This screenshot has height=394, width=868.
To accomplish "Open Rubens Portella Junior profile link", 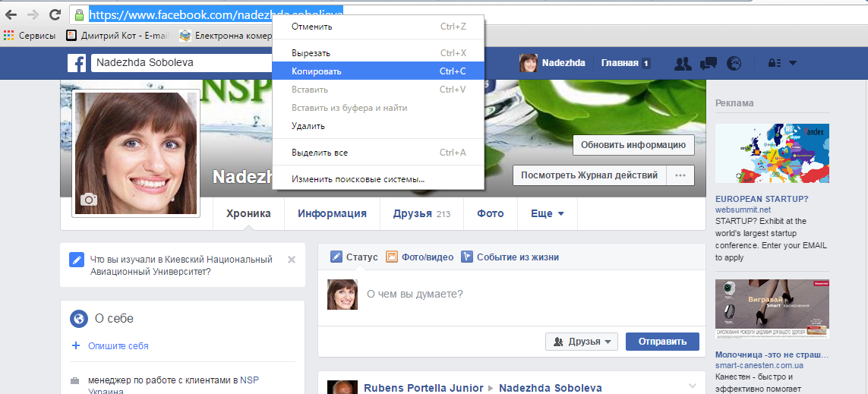I will coord(423,388).
